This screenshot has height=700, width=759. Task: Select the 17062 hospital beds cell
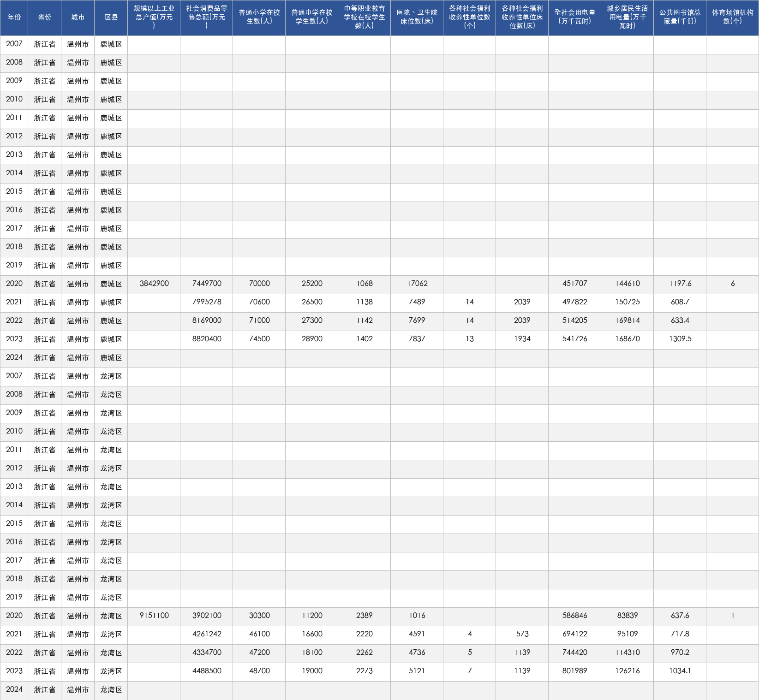tap(417, 284)
